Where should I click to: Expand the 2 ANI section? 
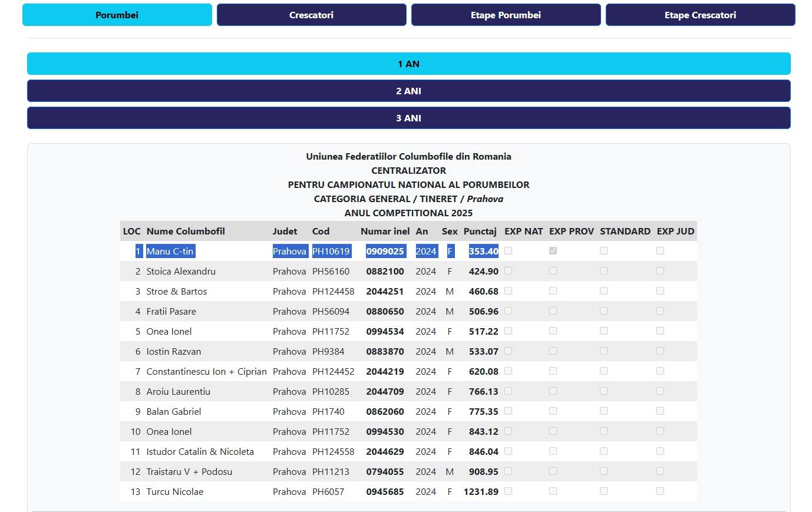(408, 91)
